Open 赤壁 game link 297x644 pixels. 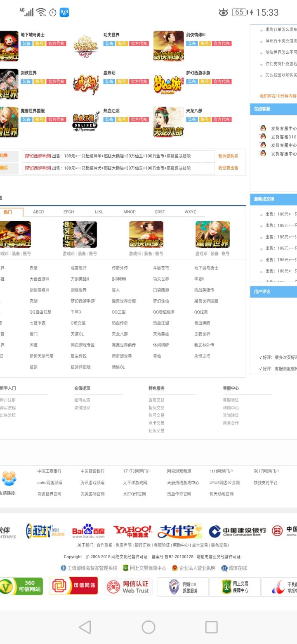click(33, 268)
